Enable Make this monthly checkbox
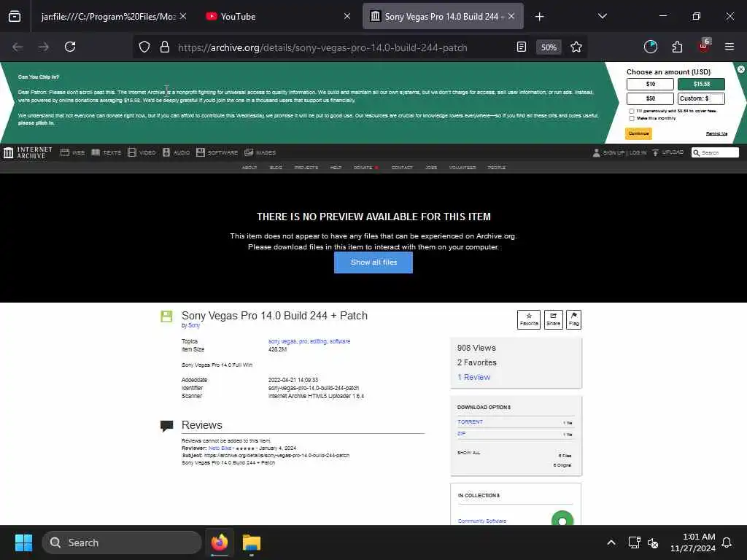747x560 pixels. pyautogui.click(x=632, y=118)
